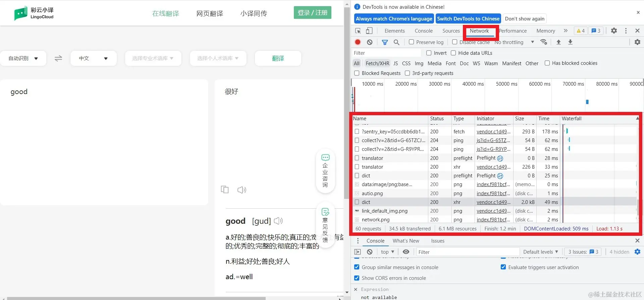644x300 pixels.
Task: Open source language 自动识别 dropdown
Action: pos(23,58)
